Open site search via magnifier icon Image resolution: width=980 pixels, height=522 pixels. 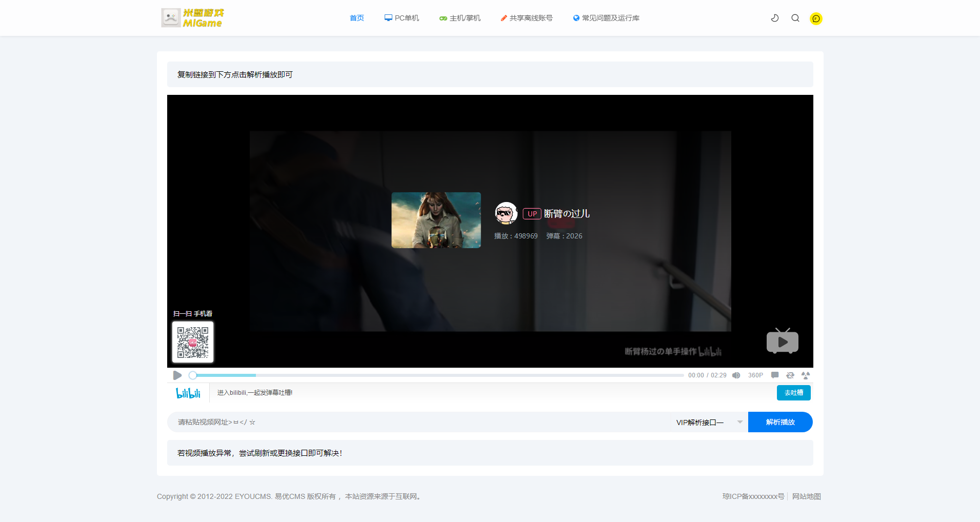coord(795,18)
